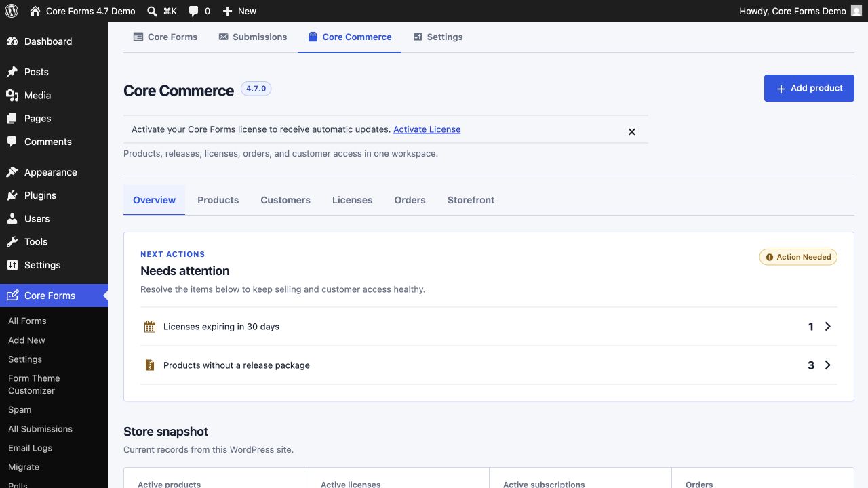Click the Action Needed status badge
The image size is (868, 488).
pyautogui.click(x=798, y=257)
